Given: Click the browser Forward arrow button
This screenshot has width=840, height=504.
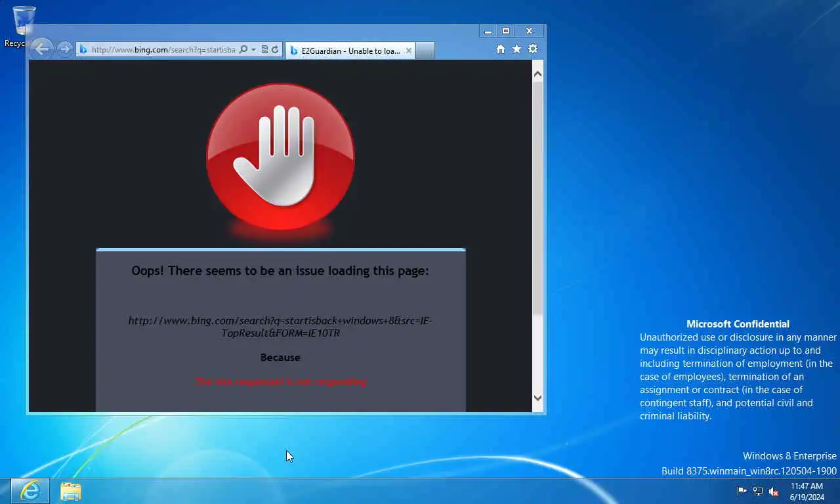Looking at the screenshot, I should coord(64,49).
